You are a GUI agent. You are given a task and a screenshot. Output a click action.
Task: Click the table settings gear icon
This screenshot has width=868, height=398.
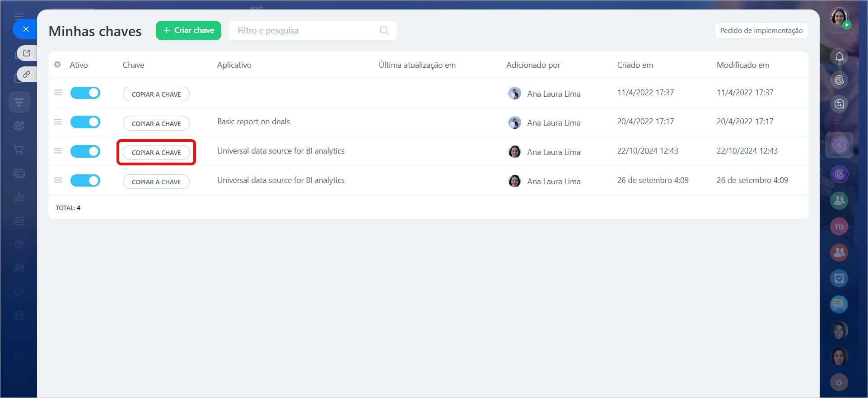(x=57, y=65)
